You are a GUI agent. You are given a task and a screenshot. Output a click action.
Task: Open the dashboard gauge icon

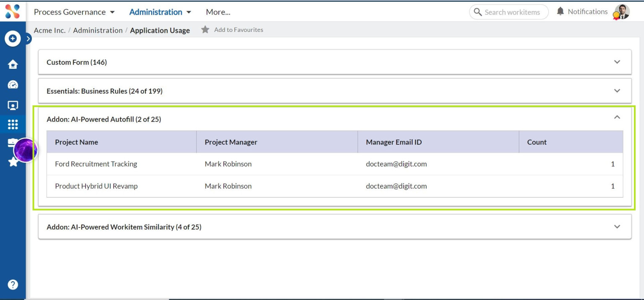pos(13,85)
